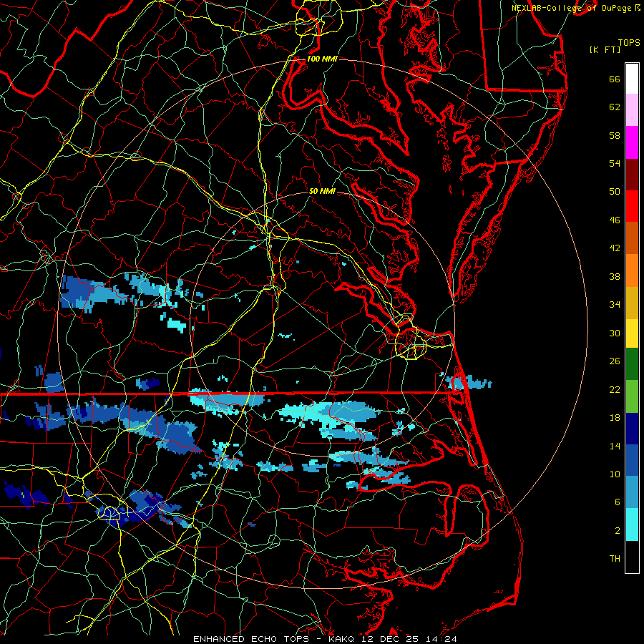The height and width of the screenshot is (644, 644).
Task: Click the magenta 58 kft legend swatch
Action: (632, 142)
